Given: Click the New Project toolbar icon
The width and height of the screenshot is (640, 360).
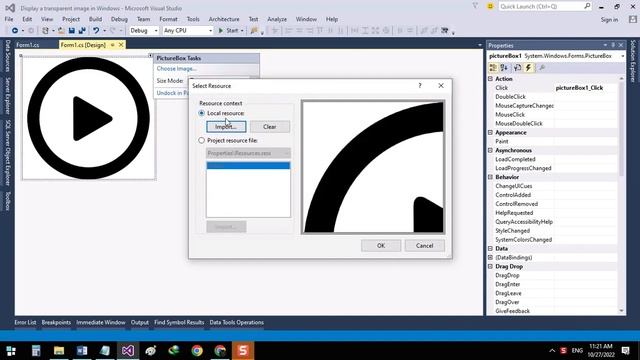Looking at the screenshot, I should (x=45, y=31).
